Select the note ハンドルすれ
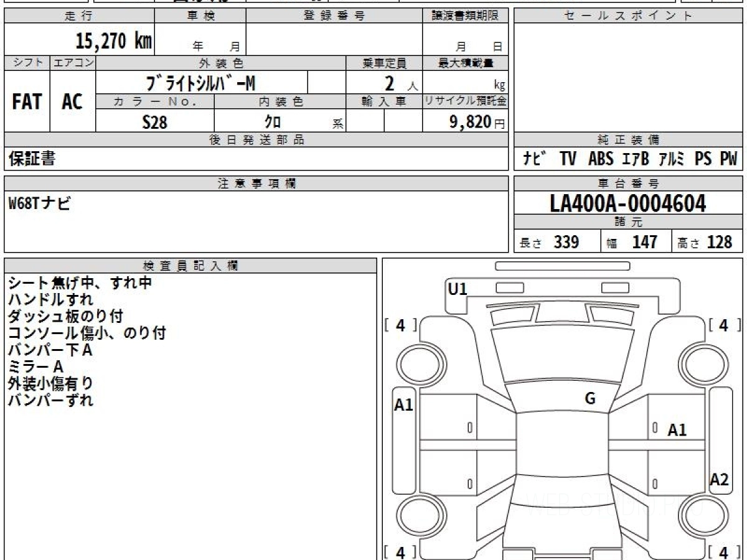Viewport: 747px width, 560px height. point(50,300)
